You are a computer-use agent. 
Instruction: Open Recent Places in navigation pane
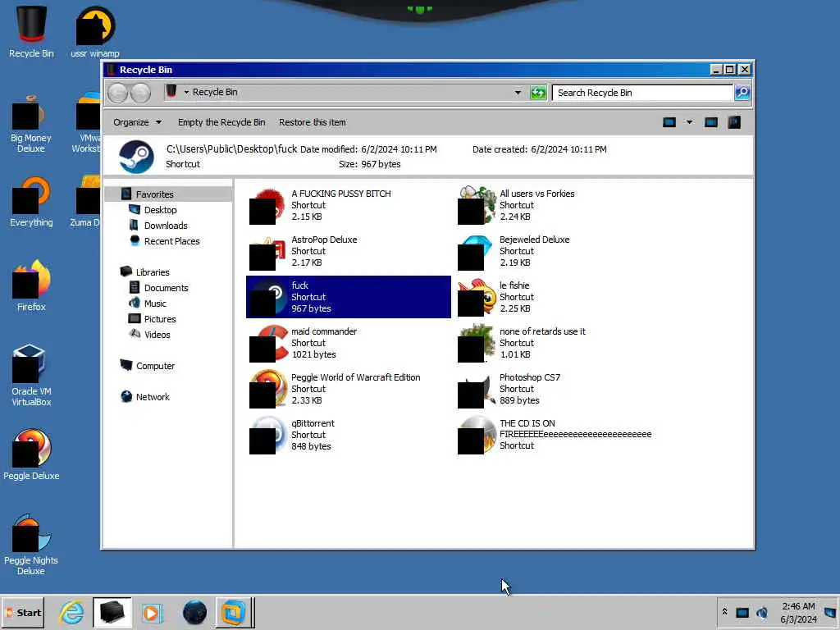click(171, 241)
